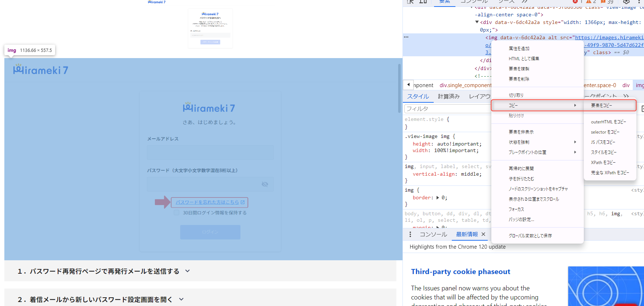This screenshot has height=306, width=644.
Task: Open the 最新情報 tab in the drawer
Action: pos(467,234)
